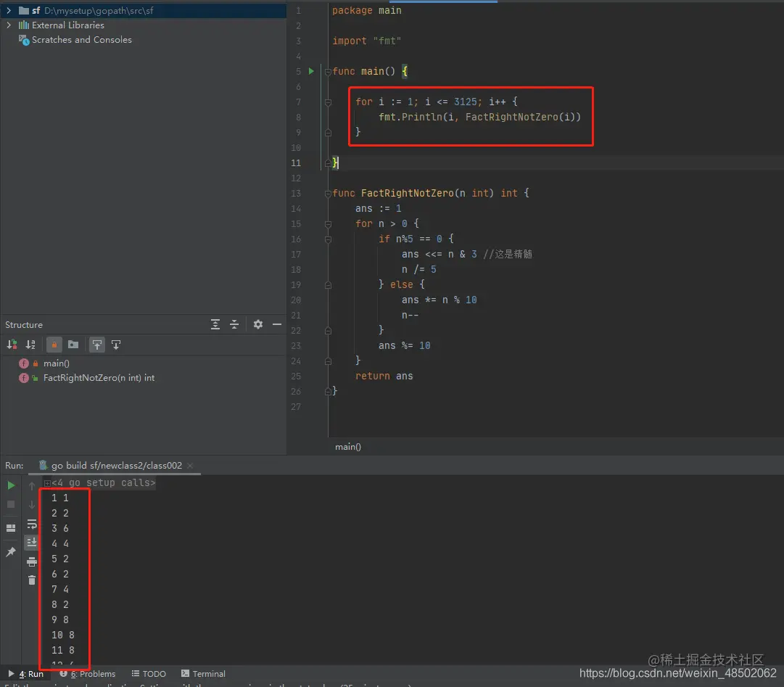The width and height of the screenshot is (784, 687).
Task: Expand the folded go setup calls plus icon
Action: pos(47,483)
